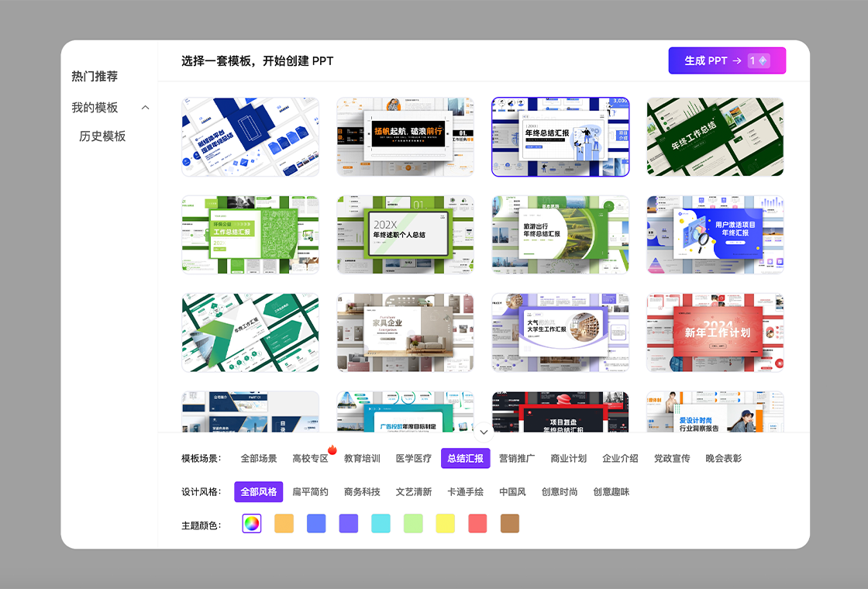Screen dimensions: 868x589
Task: Click the arrow on the 生成 PPT button
Action: pos(738,60)
